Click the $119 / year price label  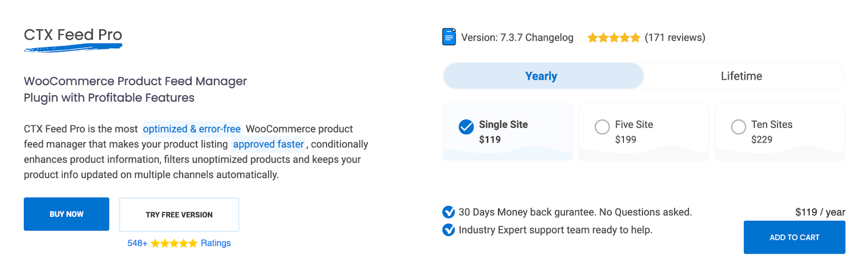820,212
